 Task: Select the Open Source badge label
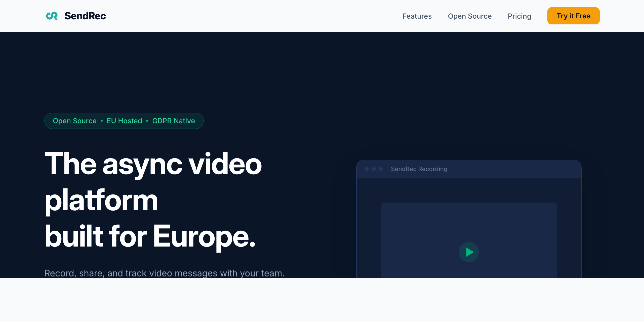pyautogui.click(x=74, y=121)
